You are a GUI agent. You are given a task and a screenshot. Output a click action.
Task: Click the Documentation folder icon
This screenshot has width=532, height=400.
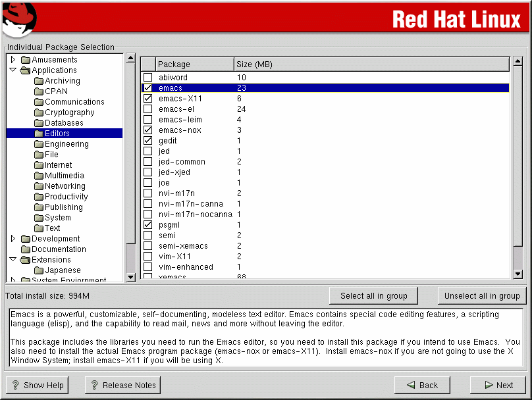tap(26, 249)
